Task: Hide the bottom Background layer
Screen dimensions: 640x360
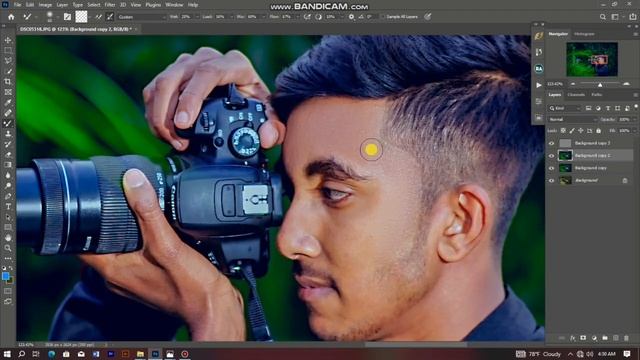Action: [551, 180]
